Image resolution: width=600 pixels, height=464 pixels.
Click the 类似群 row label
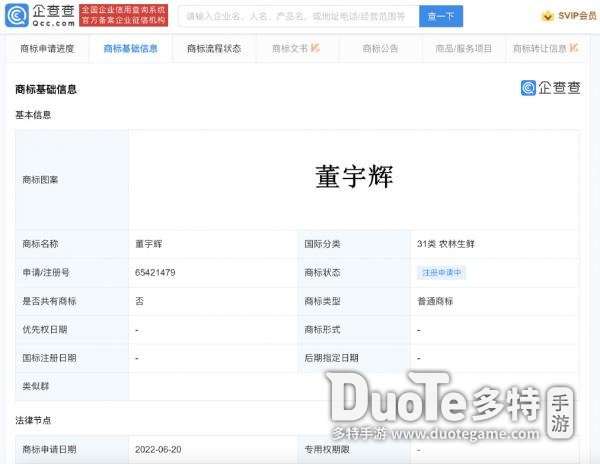coord(36,386)
